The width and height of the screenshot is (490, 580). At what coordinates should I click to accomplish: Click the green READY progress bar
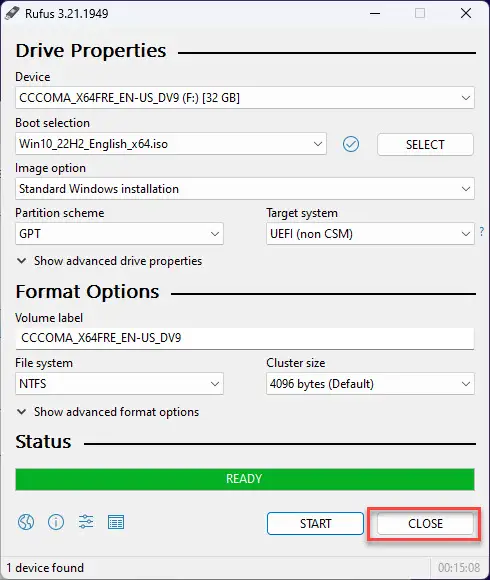pyautogui.click(x=245, y=479)
